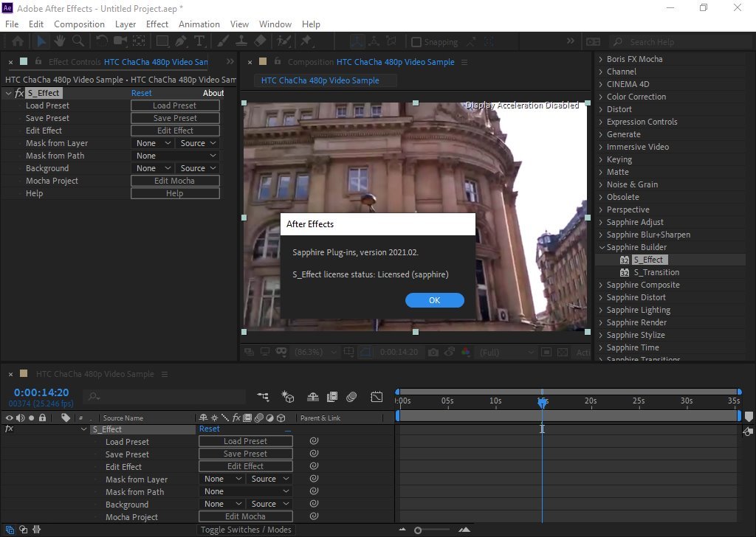Take a snapshot with the camera icon
The height and width of the screenshot is (537, 756).
(433, 352)
